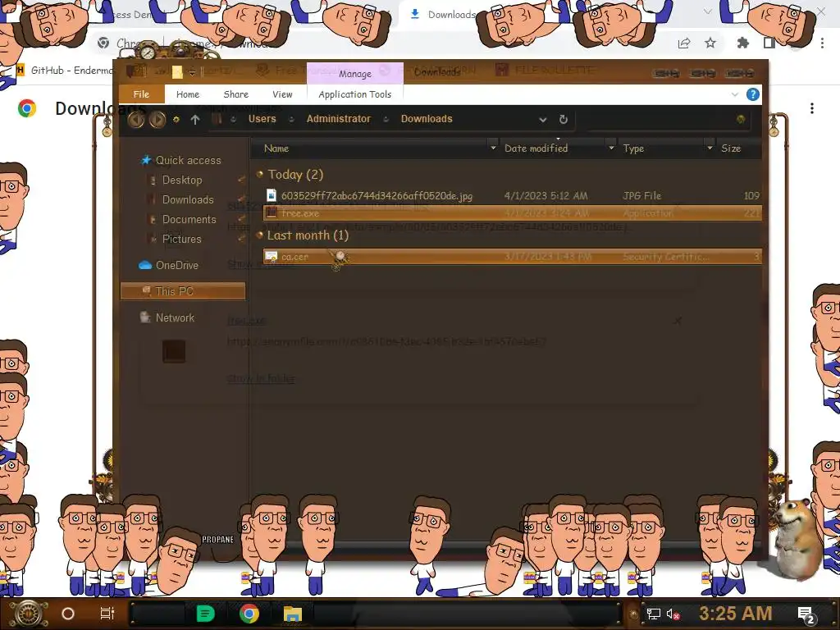Open the Chrome extensions puzzle icon

pyautogui.click(x=742, y=43)
